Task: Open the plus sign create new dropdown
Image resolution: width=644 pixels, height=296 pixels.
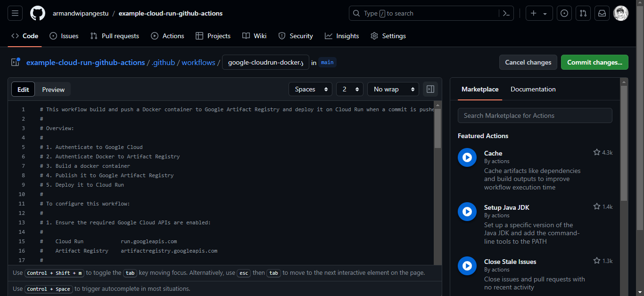Action: coord(539,13)
